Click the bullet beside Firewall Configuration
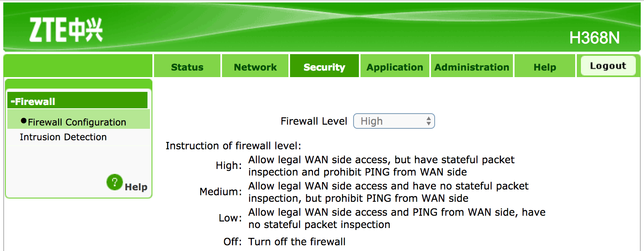 coord(24,121)
